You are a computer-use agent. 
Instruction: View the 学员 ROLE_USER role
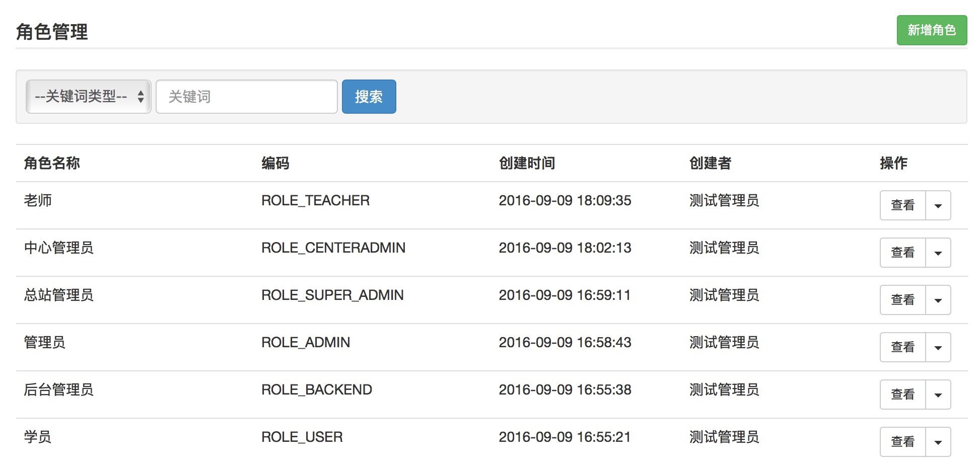[902, 442]
